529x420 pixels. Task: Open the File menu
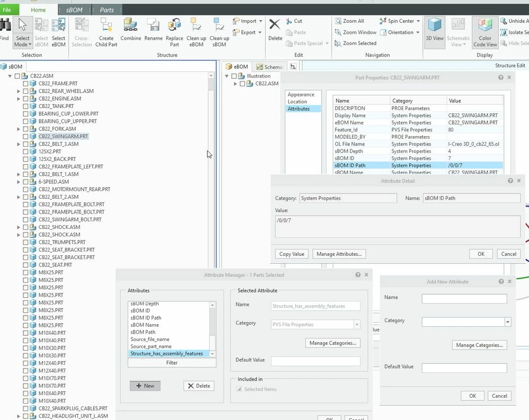tap(7, 10)
